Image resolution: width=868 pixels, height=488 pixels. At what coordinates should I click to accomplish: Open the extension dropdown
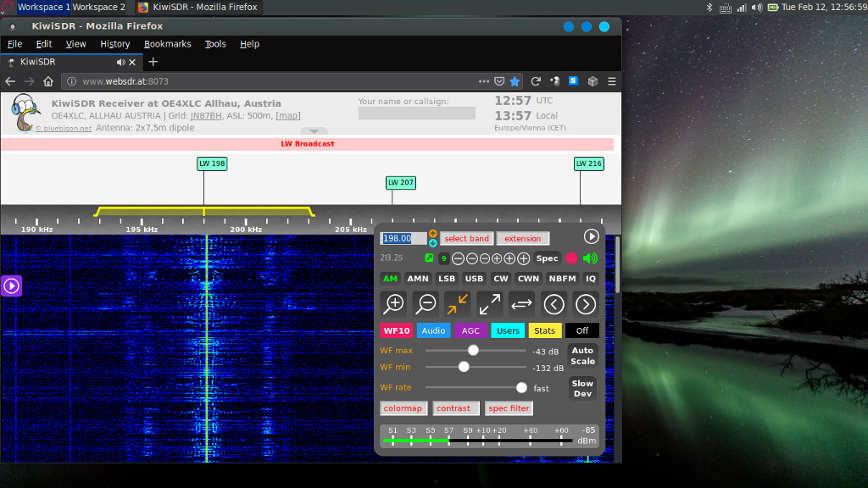pyautogui.click(x=522, y=238)
